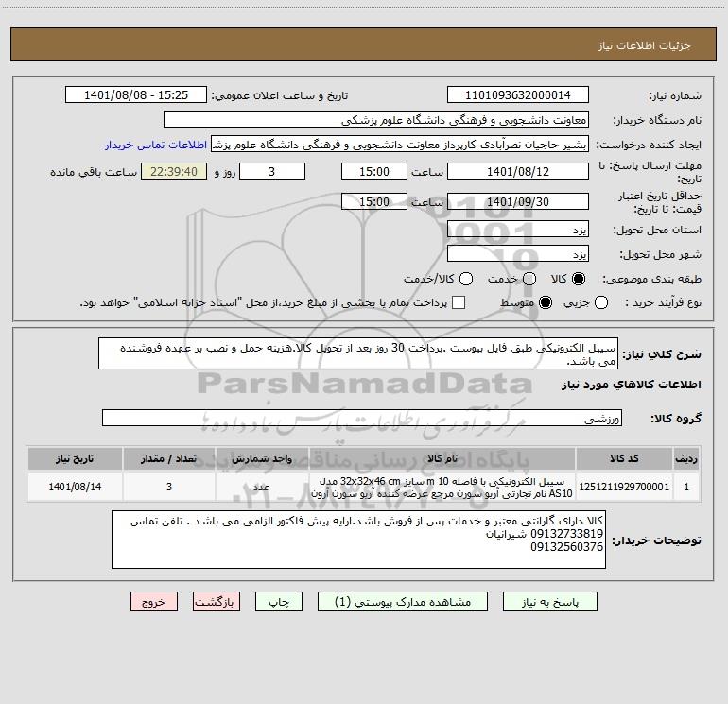Viewport: 728px width, 704px height.
Task: Click the need date cell 1401/08/14
Action: pos(75,487)
